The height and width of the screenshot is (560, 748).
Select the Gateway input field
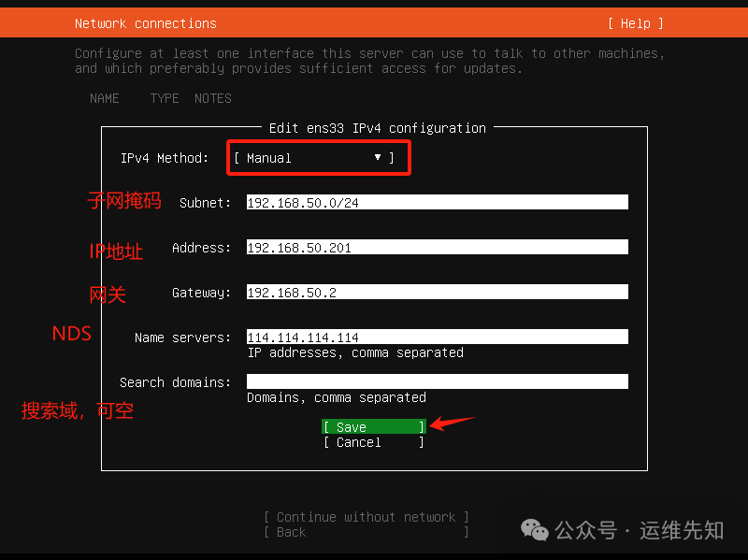(437, 292)
